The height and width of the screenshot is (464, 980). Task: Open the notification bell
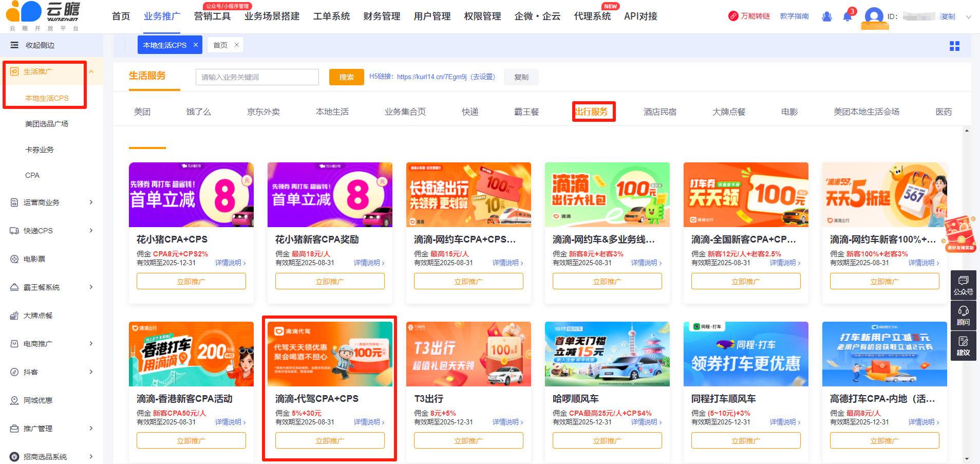(847, 16)
